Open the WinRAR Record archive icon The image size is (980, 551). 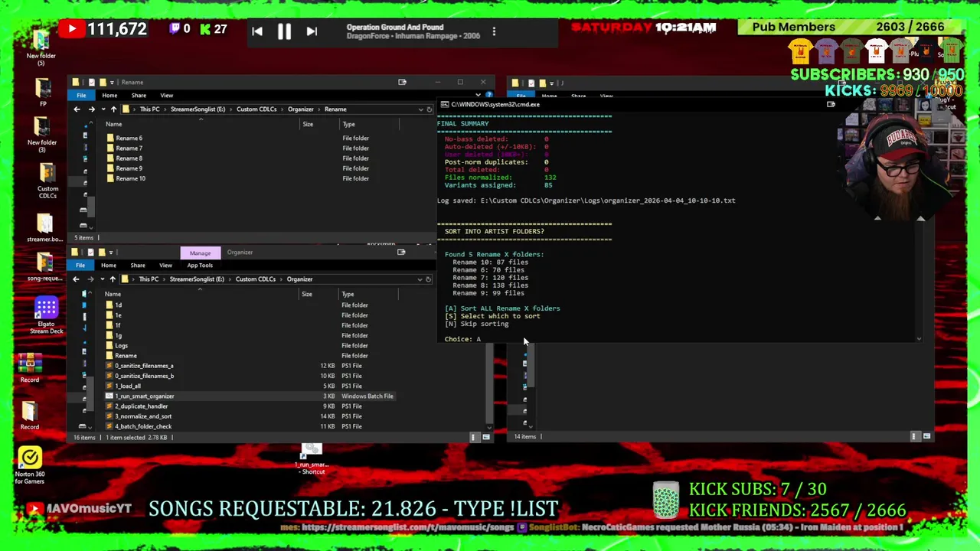pos(30,367)
